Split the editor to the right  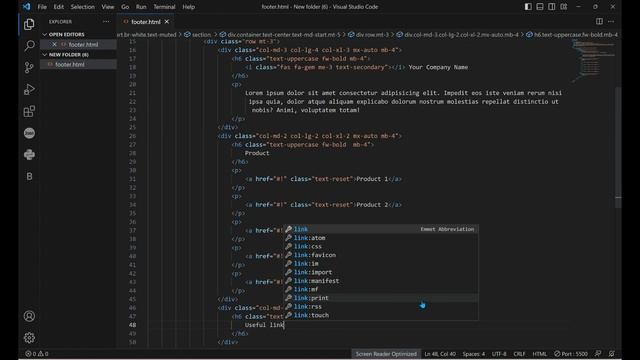(599, 21)
